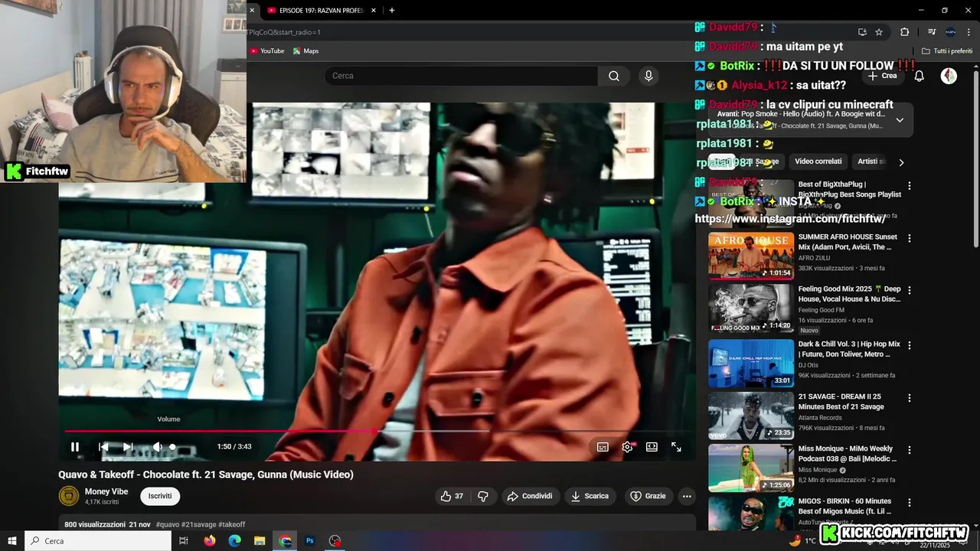This screenshot has height=551, width=980.
Task: Start voice search with microphone
Action: click(x=648, y=76)
